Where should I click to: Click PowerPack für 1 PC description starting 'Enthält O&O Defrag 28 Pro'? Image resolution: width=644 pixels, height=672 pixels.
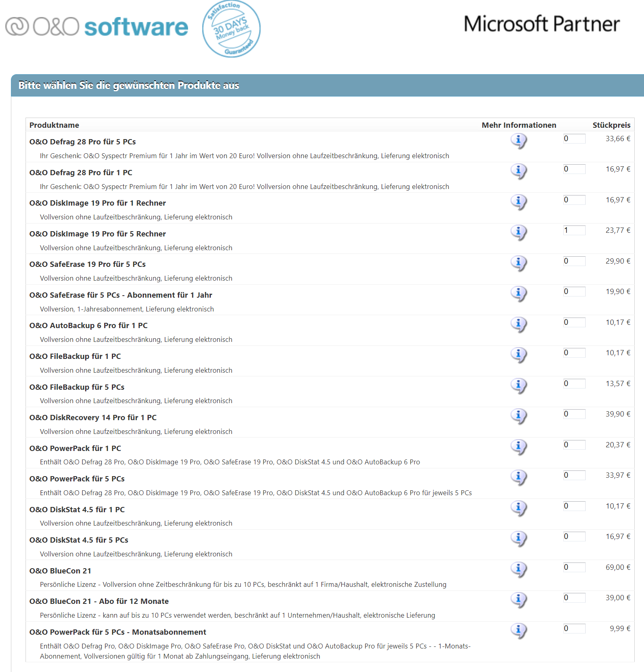point(230,462)
